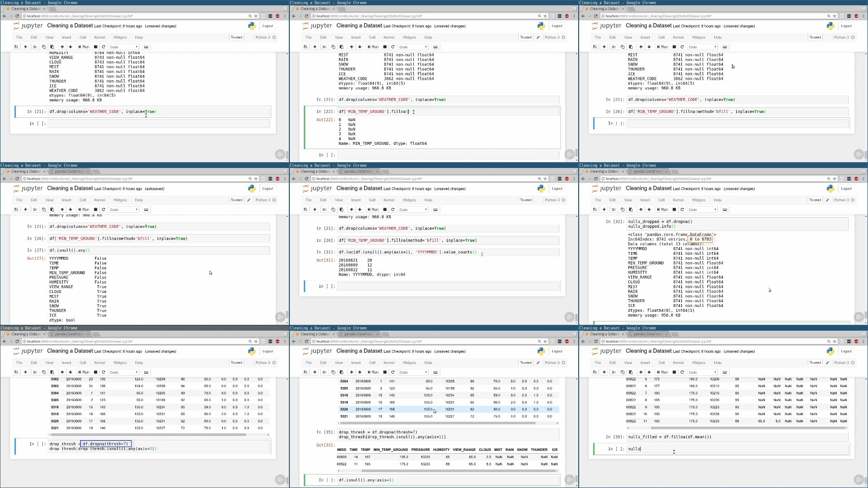Open the Code cell-type dropdown in the In [22] fillna notebook
This screenshot has width=868, height=488.
[x=413, y=47]
